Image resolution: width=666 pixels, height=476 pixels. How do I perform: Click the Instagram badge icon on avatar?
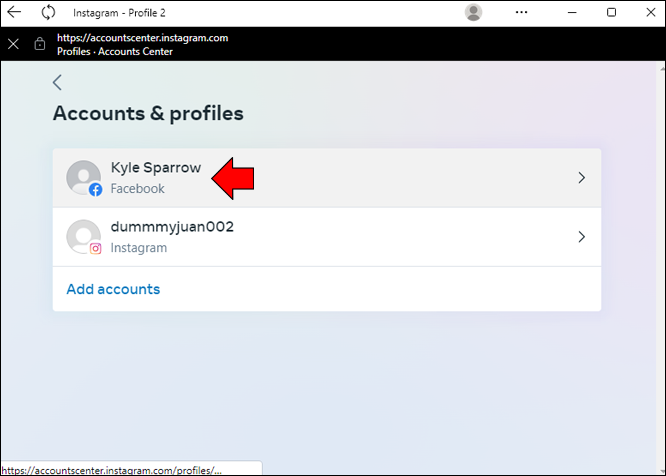pyautogui.click(x=96, y=248)
